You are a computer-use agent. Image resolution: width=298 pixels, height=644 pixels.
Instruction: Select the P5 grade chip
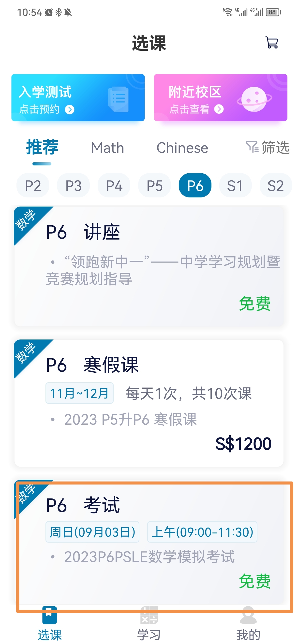coord(154,185)
